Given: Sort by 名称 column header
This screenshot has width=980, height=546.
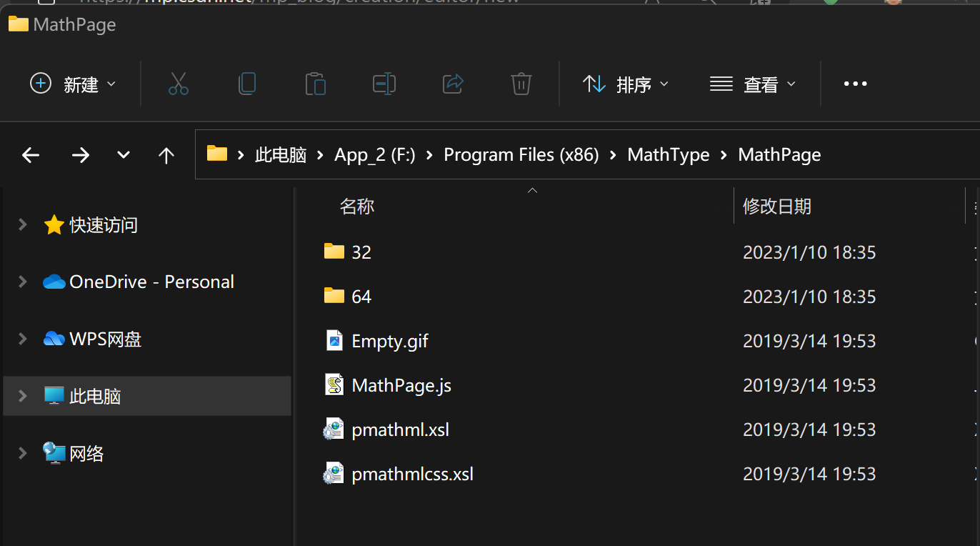Looking at the screenshot, I should (x=356, y=207).
